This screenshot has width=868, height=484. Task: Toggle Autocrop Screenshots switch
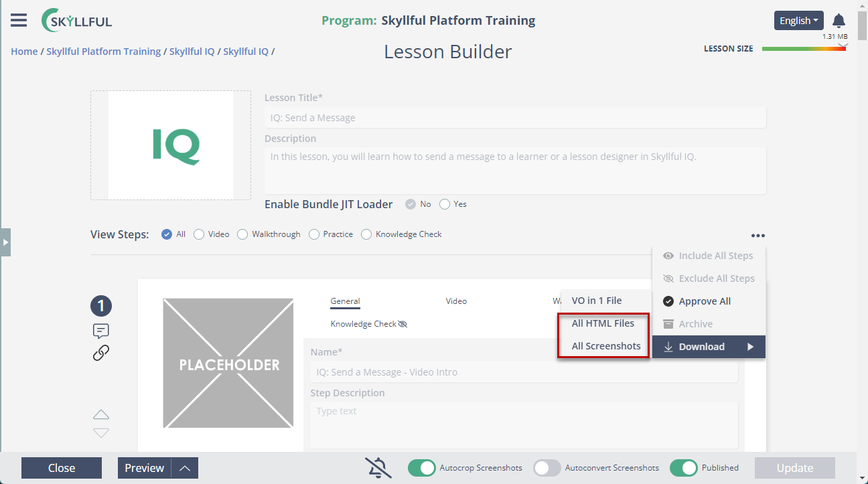click(x=422, y=468)
